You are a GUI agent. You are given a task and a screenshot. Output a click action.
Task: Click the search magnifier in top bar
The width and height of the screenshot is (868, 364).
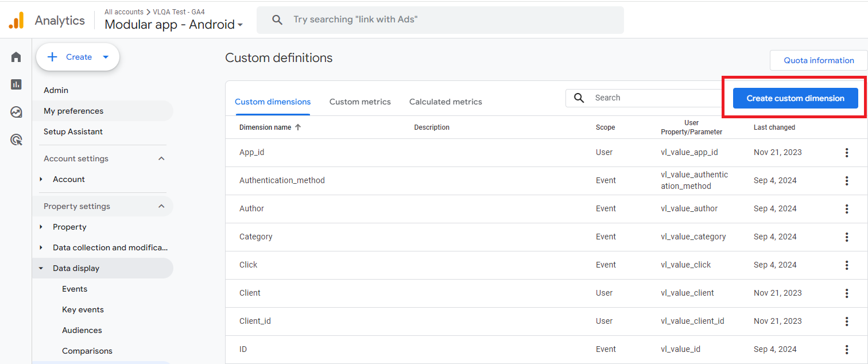click(x=277, y=20)
